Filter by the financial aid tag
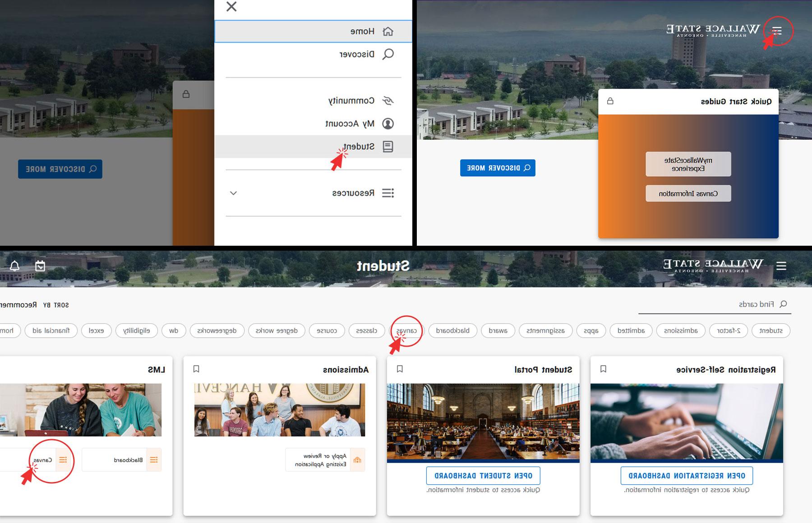Viewport: 812px width, 523px height. 51,330
